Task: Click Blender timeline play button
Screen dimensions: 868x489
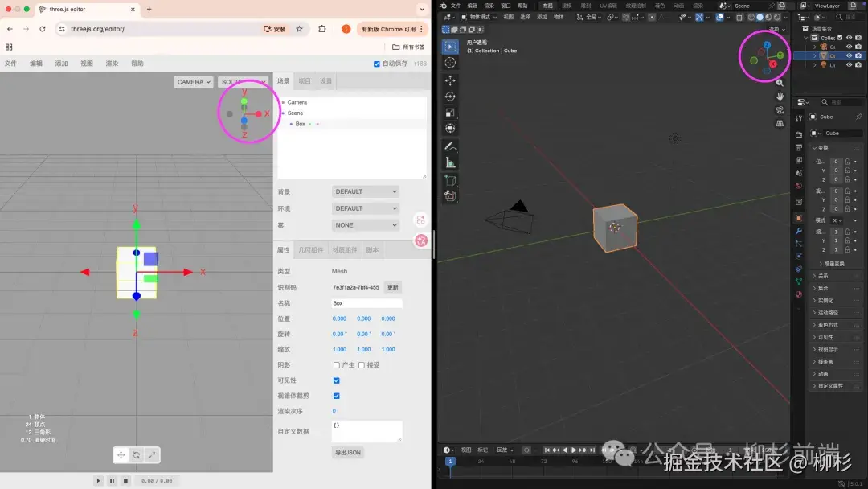Action: (574, 450)
